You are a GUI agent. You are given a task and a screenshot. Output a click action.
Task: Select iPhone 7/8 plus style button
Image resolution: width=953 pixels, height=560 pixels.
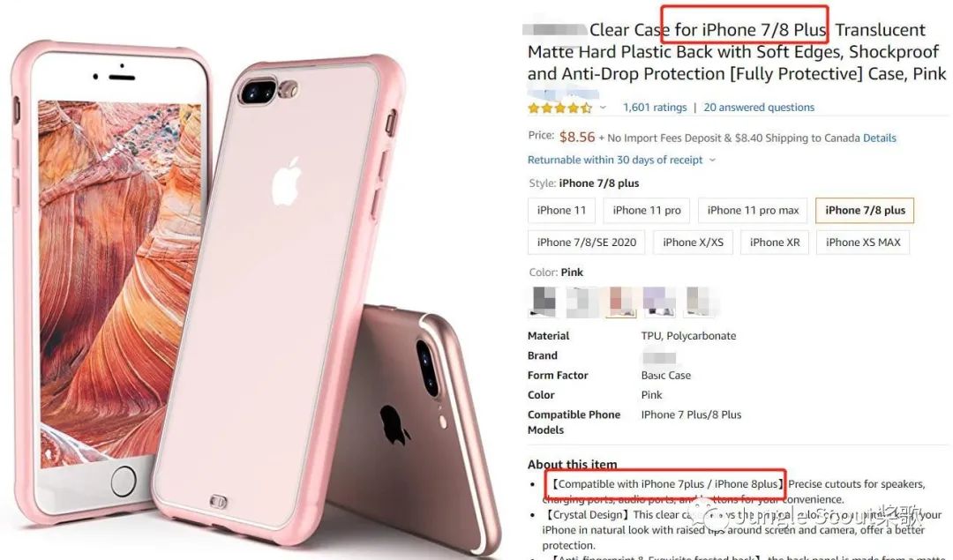(865, 210)
